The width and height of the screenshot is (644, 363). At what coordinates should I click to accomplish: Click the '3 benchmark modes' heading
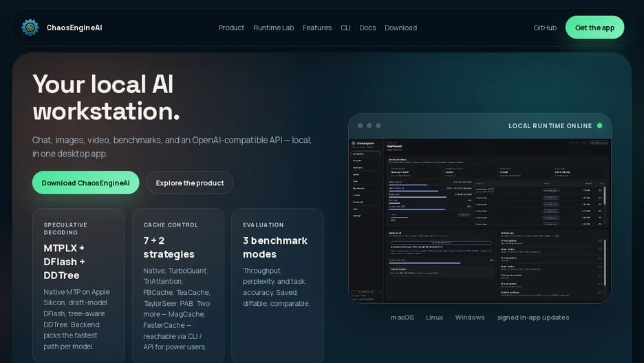click(x=275, y=247)
